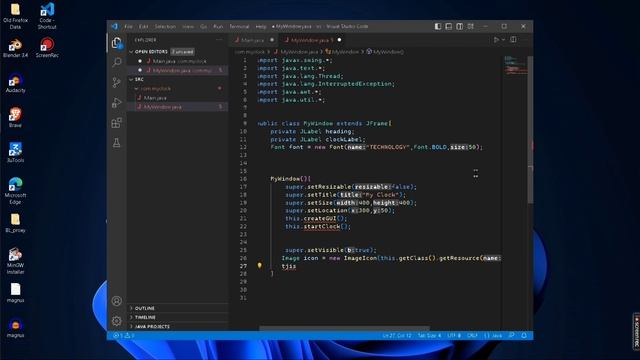This screenshot has width=640, height=360.
Task: Click feedback icon in status bar
Action: 511,336
